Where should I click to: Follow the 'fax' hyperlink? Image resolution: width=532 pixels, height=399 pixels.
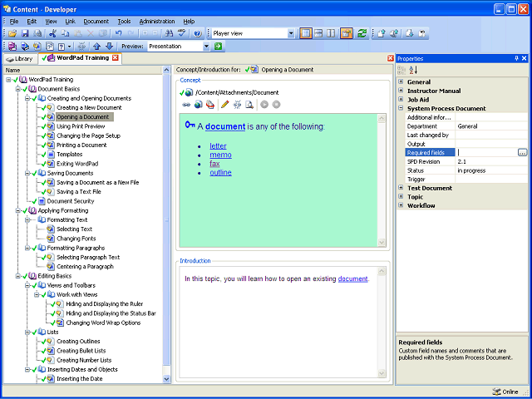pyautogui.click(x=214, y=164)
